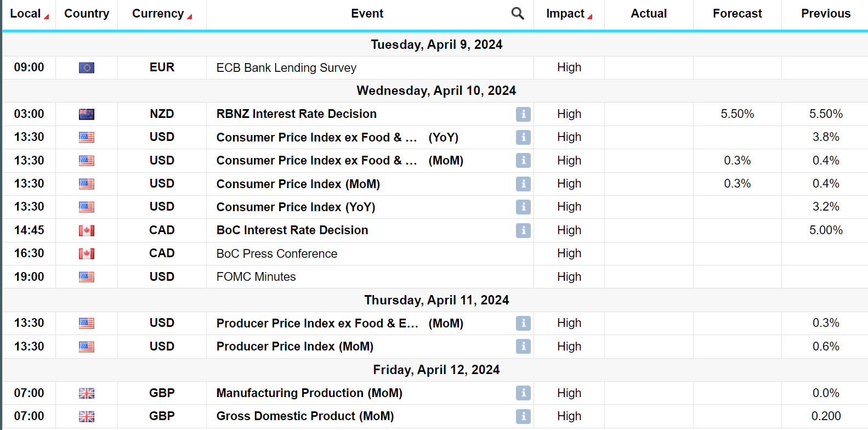Open info icon for Gross Domestic Product (MoM)
This screenshot has width=868, height=430.
[x=523, y=416]
